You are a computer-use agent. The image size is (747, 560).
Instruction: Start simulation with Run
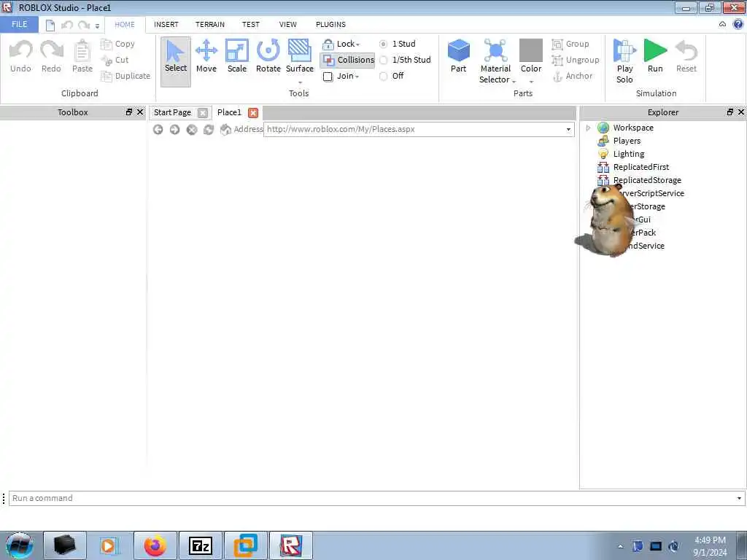coord(655,56)
